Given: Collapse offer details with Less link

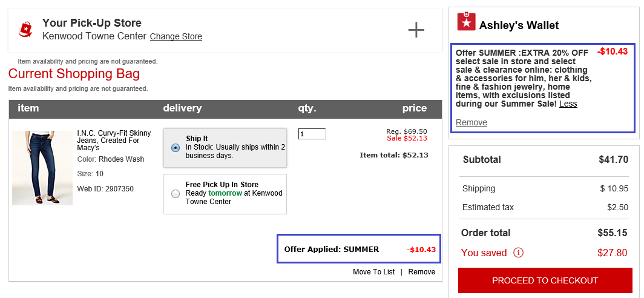Looking at the screenshot, I should pyautogui.click(x=568, y=104).
